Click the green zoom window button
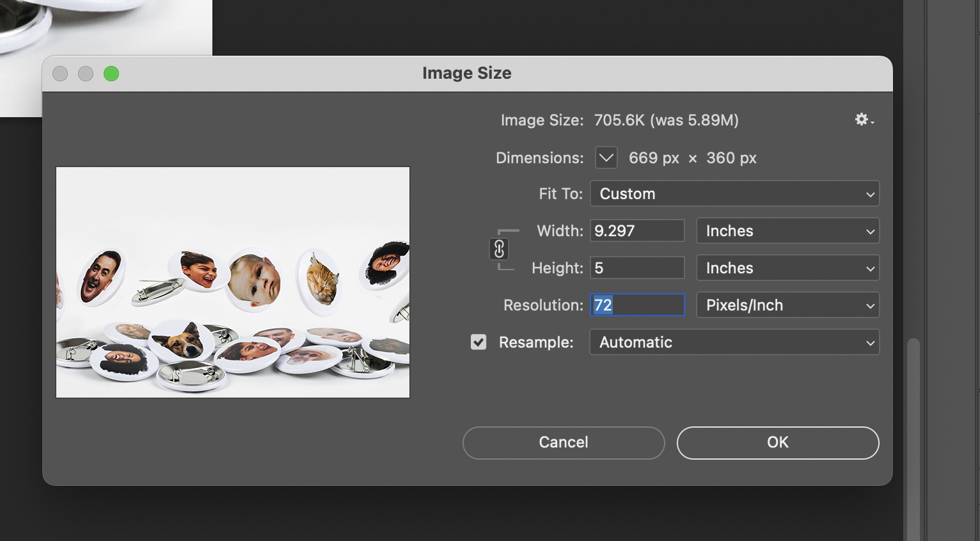The width and height of the screenshot is (980, 541). [111, 74]
